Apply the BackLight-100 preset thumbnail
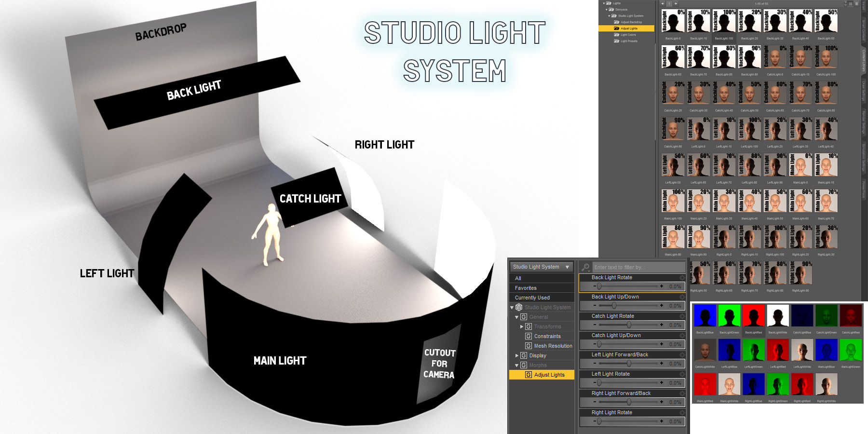 click(x=724, y=22)
